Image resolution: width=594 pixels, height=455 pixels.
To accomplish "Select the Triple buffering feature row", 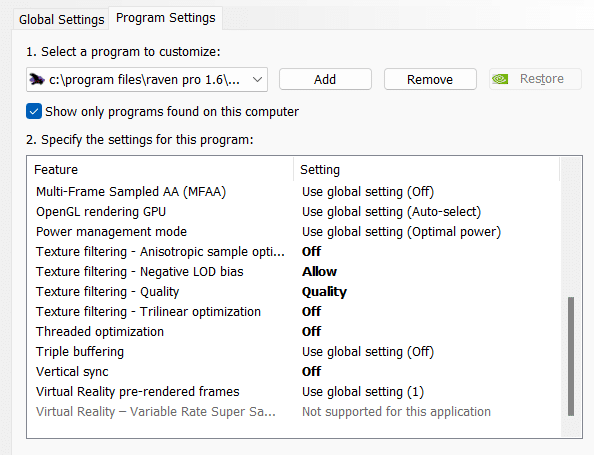I will [293, 352].
